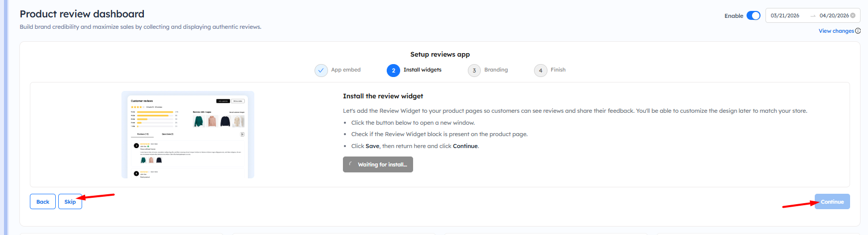The image size is (868, 235).
Task: Select the Install widgets step label
Action: (x=422, y=70)
